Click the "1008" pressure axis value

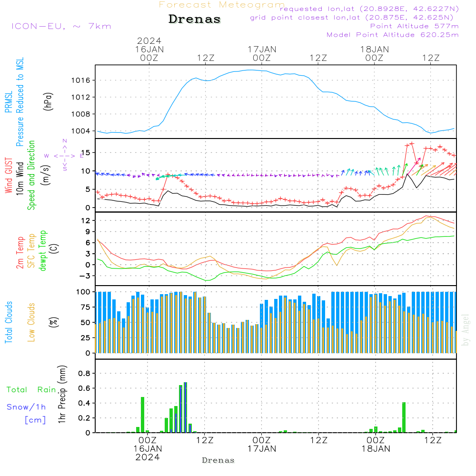tap(81, 114)
